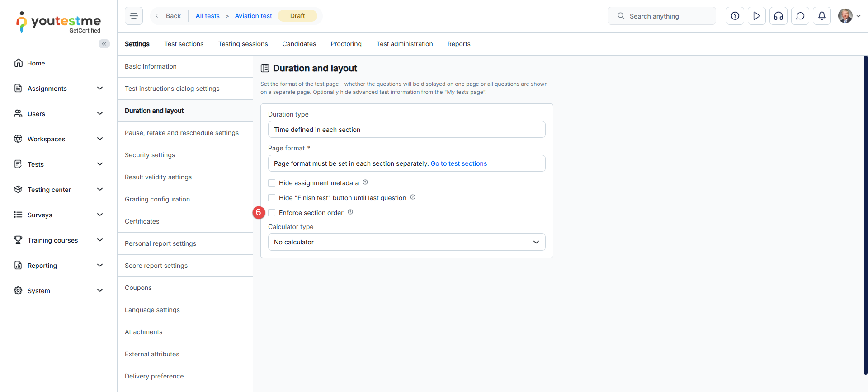The width and height of the screenshot is (868, 392).
Task: Click the Users people icon
Action: [18, 113]
